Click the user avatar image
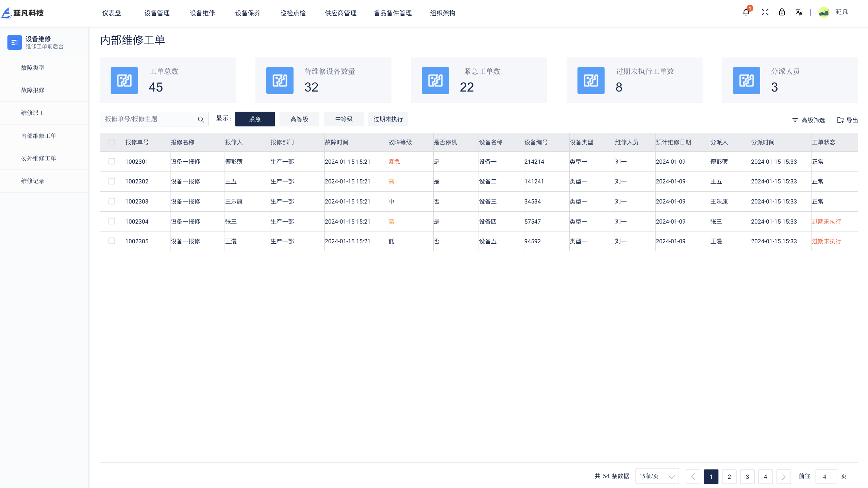 coord(824,12)
